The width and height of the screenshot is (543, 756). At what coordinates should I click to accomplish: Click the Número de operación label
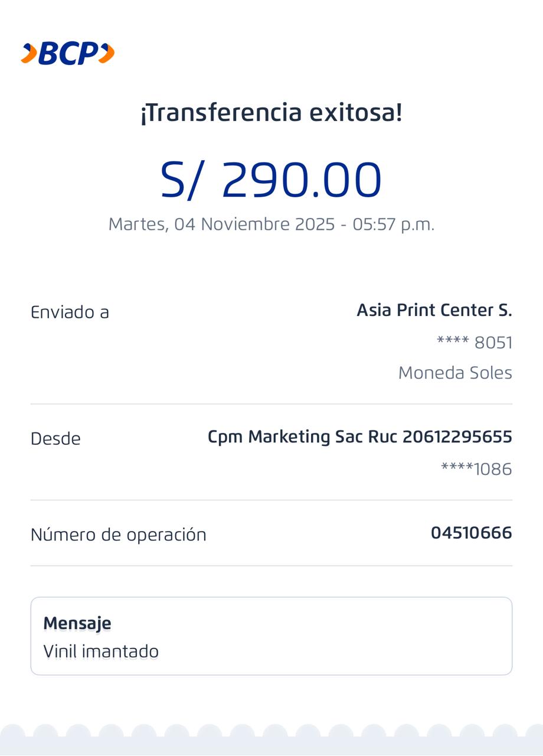click(118, 535)
